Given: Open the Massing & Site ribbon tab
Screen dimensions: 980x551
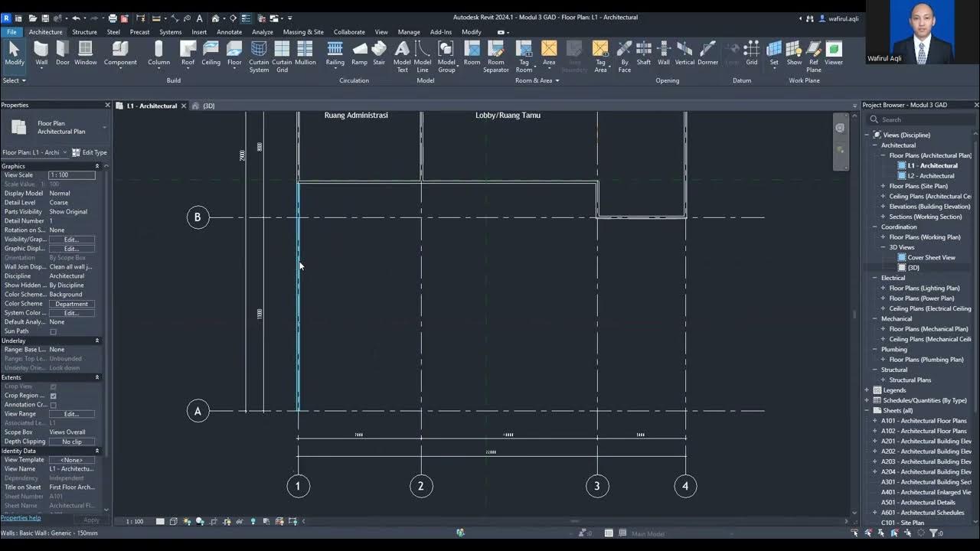Looking at the screenshot, I should (303, 32).
